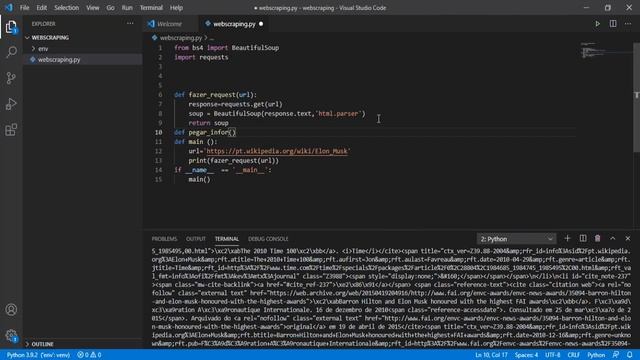Open the Accounts menu icon
The image size is (640, 360).
pos(11,310)
